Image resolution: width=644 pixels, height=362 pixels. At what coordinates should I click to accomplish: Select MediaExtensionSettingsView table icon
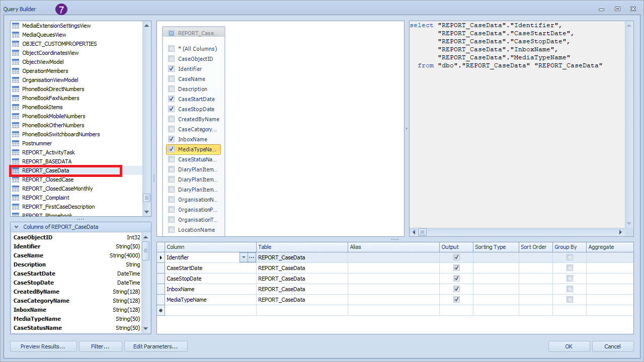[16, 26]
